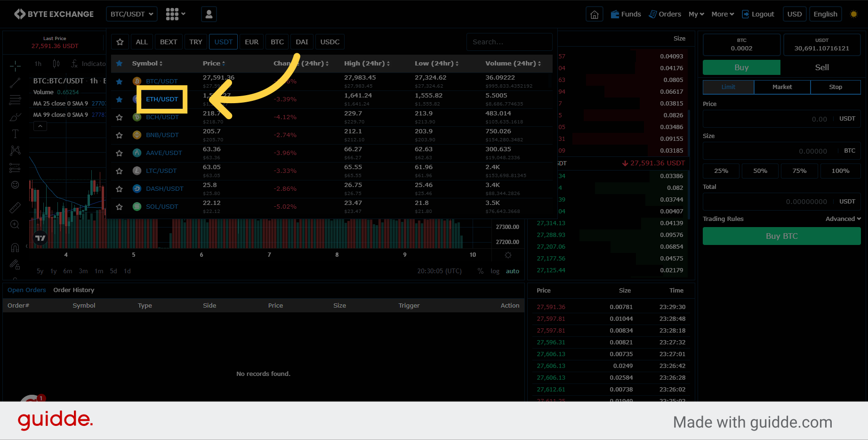Open the Orders page link

coord(665,14)
